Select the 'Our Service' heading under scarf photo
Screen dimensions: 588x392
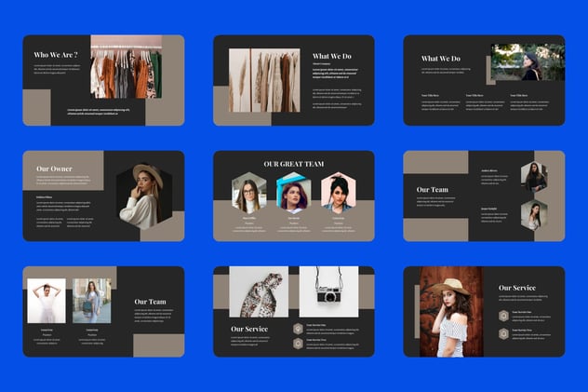coord(249,329)
